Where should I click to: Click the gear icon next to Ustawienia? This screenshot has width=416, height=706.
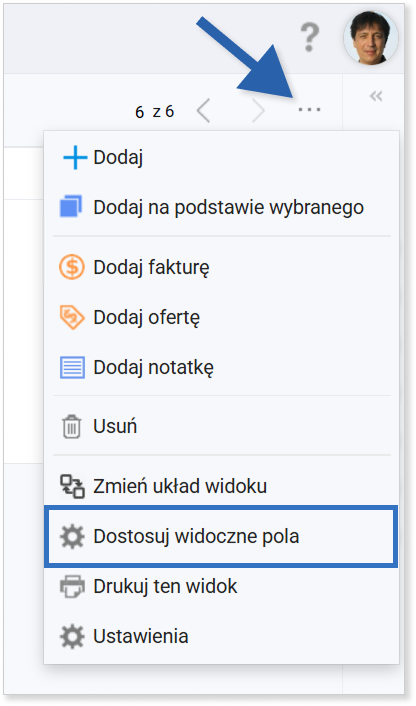(72, 636)
